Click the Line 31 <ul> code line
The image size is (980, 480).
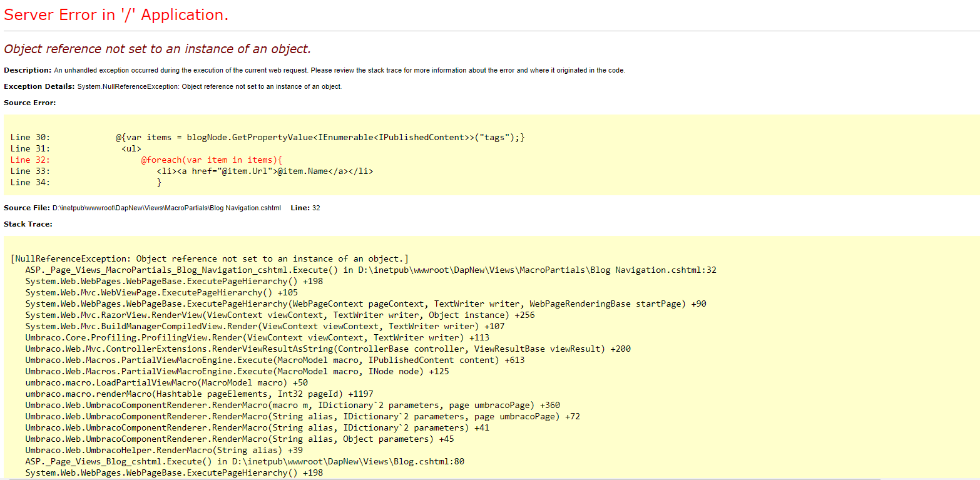click(x=131, y=148)
